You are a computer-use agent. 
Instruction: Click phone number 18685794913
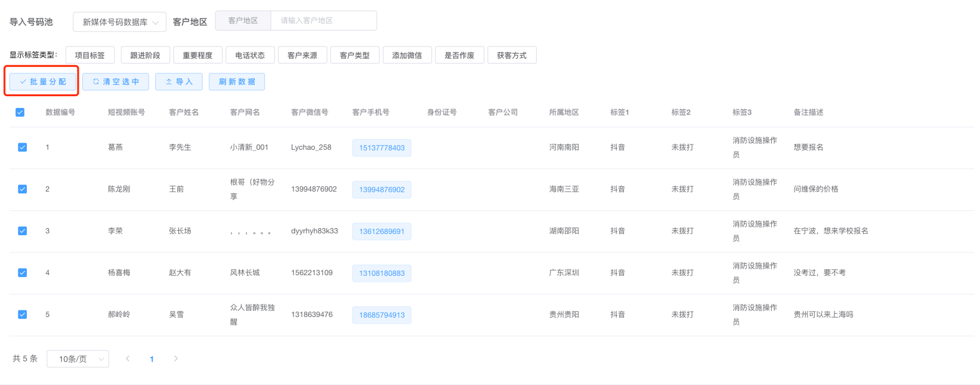(382, 315)
